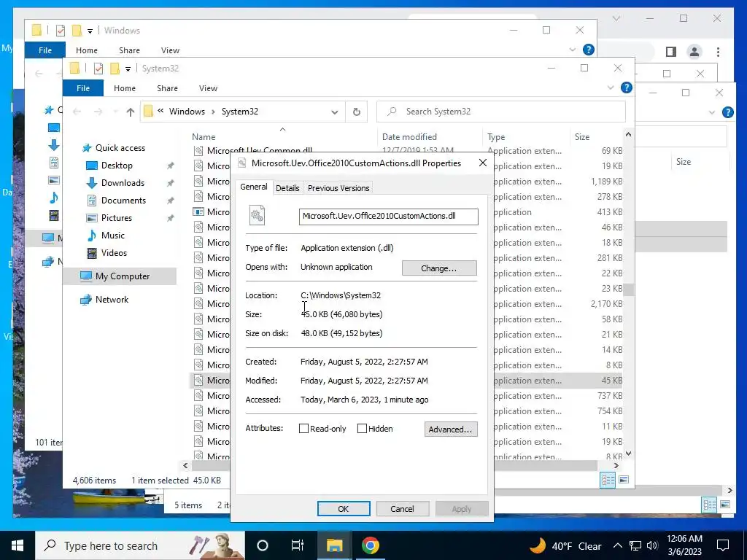Switch to the Details tab

287,188
